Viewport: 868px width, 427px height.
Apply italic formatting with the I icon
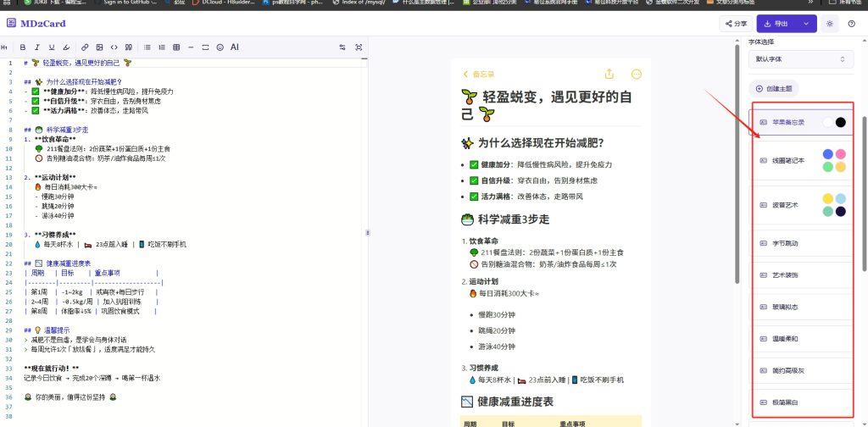pyautogui.click(x=37, y=47)
